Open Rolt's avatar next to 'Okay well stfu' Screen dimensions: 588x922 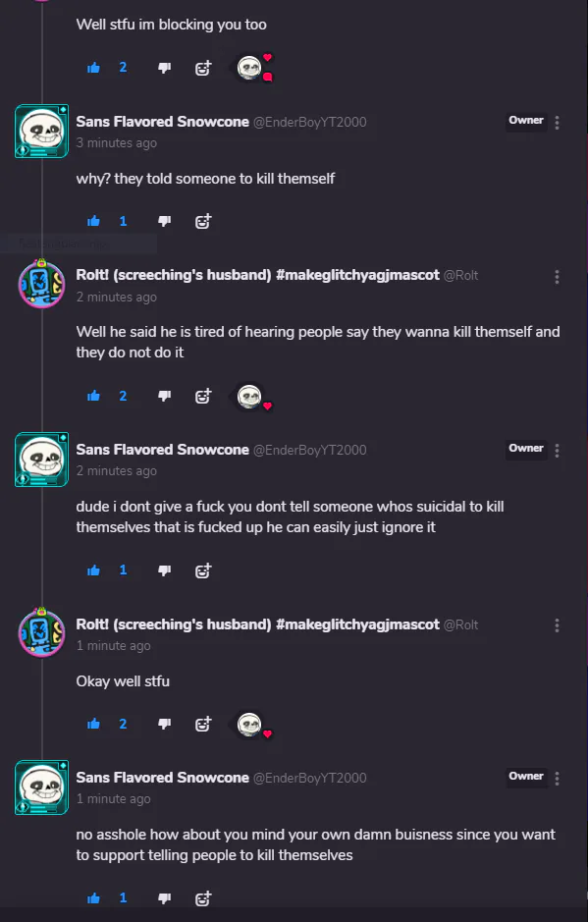click(42, 632)
